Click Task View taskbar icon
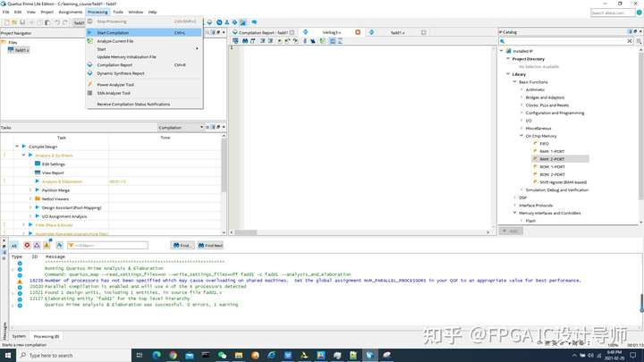This screenshot has height=362, width=644. 140,356
